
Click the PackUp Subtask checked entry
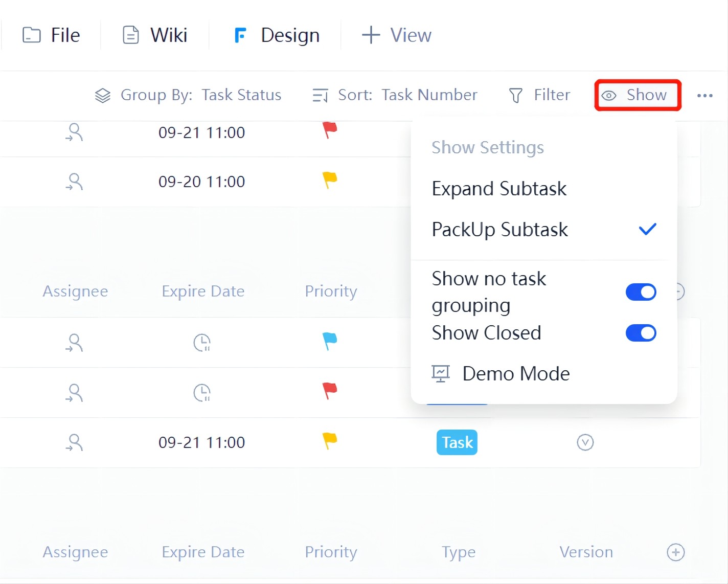[x=499, y=230]
